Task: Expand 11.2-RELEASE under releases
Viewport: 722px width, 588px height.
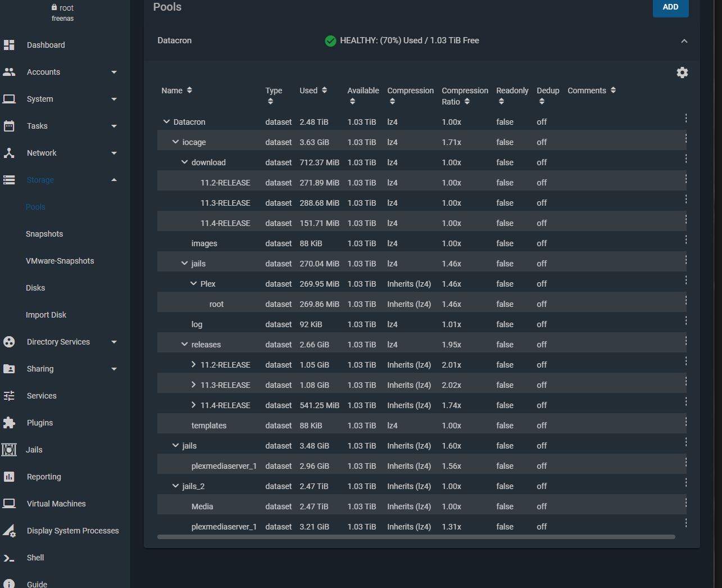Action: pos(193,364)
